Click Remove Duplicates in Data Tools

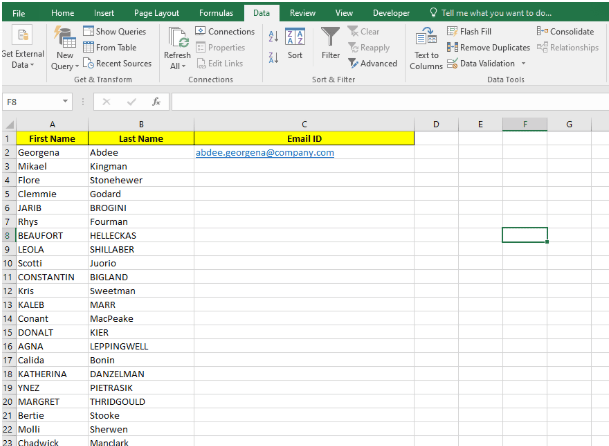point(488,47)
